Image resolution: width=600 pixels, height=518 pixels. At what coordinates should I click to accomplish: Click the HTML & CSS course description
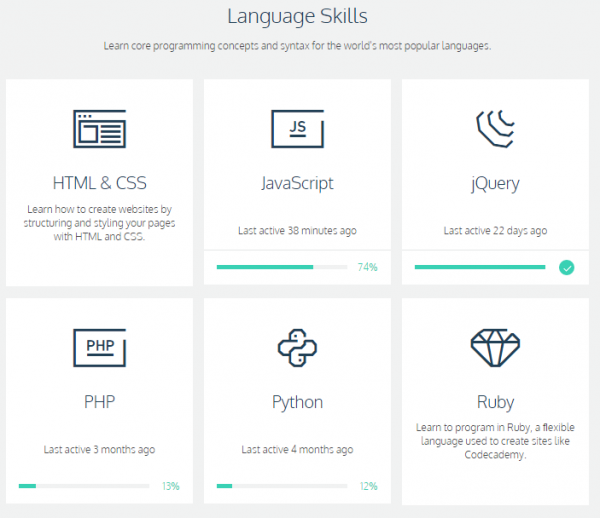[99, 223]
